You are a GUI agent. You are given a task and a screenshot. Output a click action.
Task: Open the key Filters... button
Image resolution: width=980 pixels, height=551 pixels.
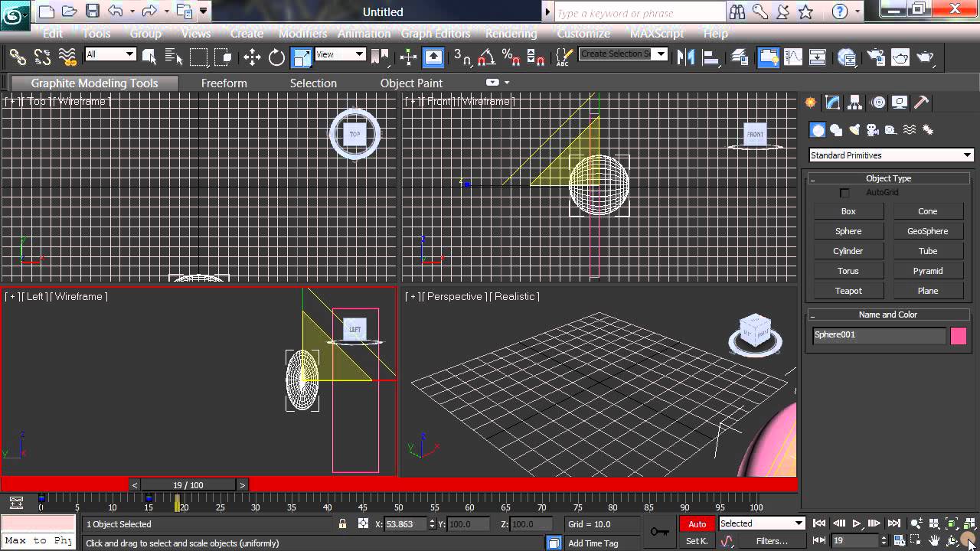point(772,541)
